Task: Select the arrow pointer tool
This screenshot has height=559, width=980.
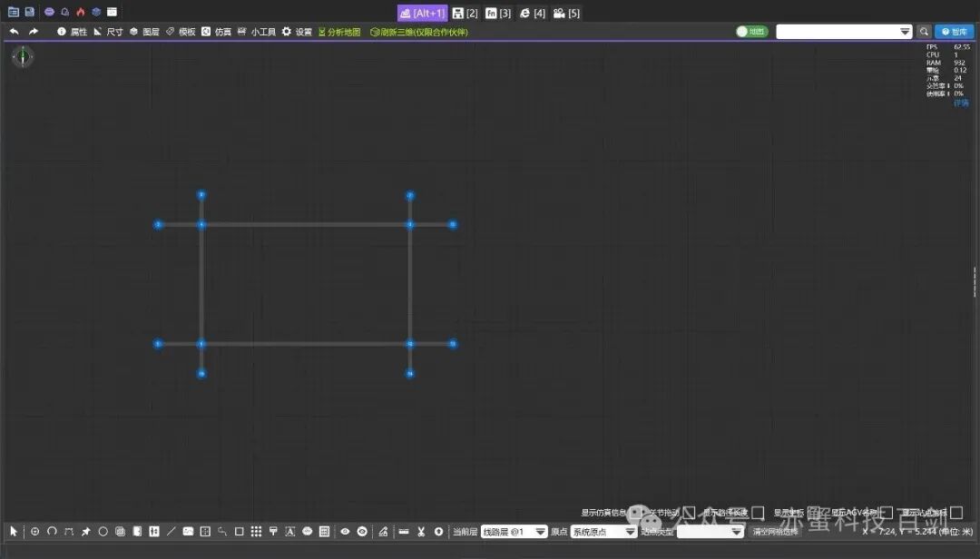Action: pos(13,532)
